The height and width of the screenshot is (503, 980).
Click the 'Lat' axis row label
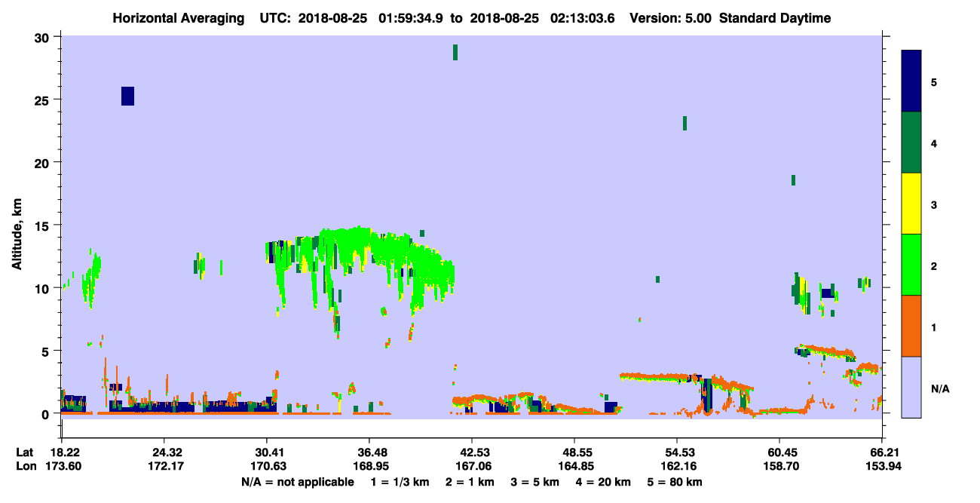click(25, 452)
